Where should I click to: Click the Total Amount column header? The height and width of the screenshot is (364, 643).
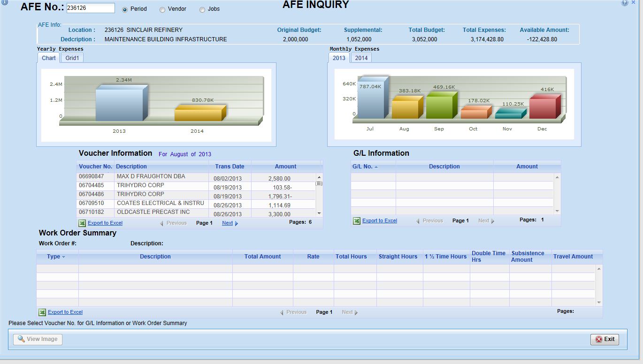pos(262,257)
